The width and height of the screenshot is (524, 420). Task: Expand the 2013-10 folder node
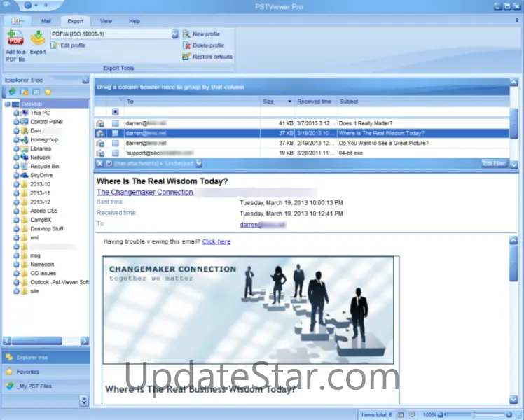click(x=16, y=184)
